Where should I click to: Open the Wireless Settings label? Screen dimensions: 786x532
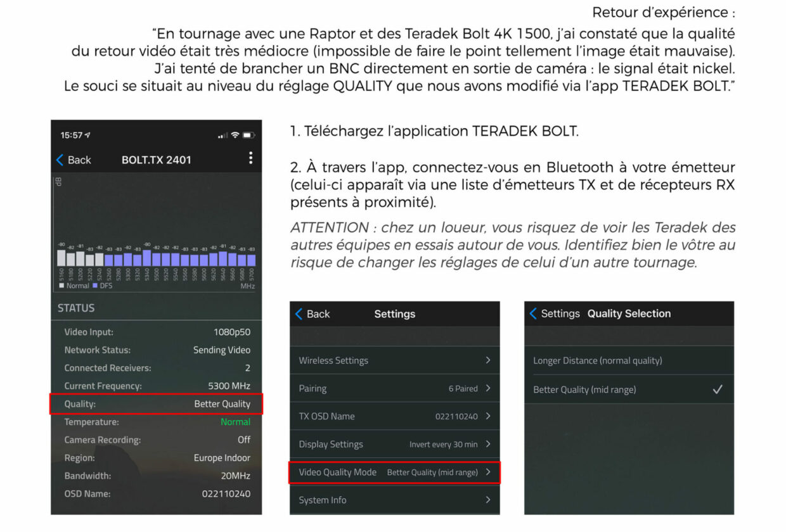click(333, 360)
